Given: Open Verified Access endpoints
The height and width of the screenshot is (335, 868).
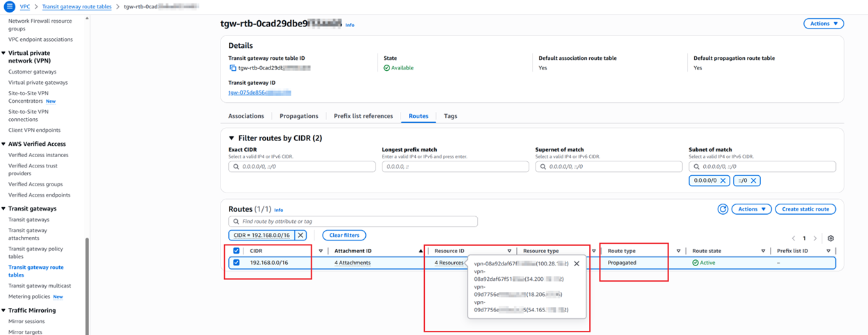Looking at the screenshot, I should pyautogui.click(x=40, y=195).
